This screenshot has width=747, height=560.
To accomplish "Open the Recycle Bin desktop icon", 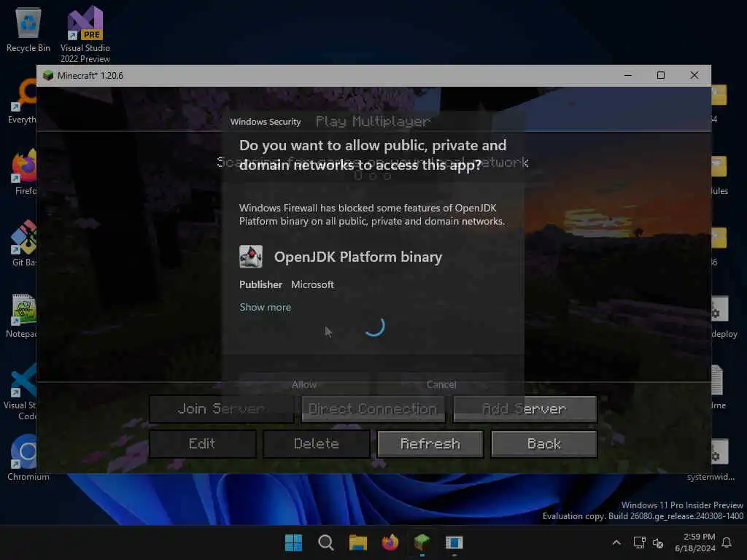I will (28, 29).
